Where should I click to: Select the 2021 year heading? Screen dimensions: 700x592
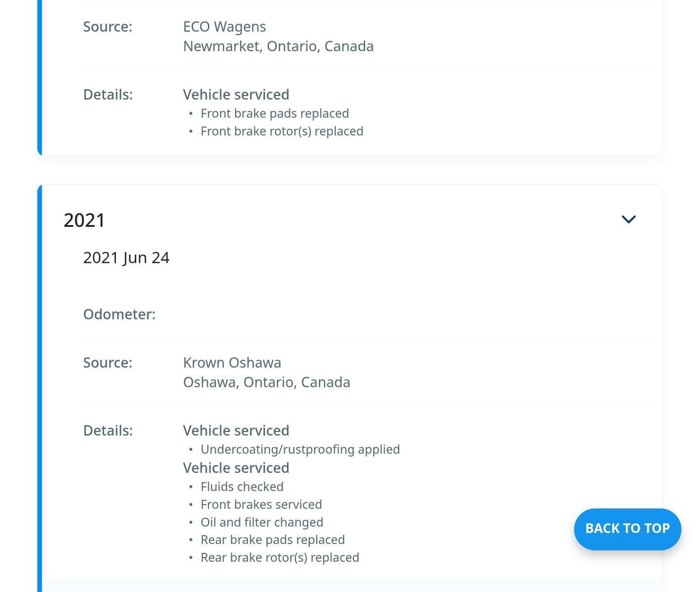click(x=84, y=220)
